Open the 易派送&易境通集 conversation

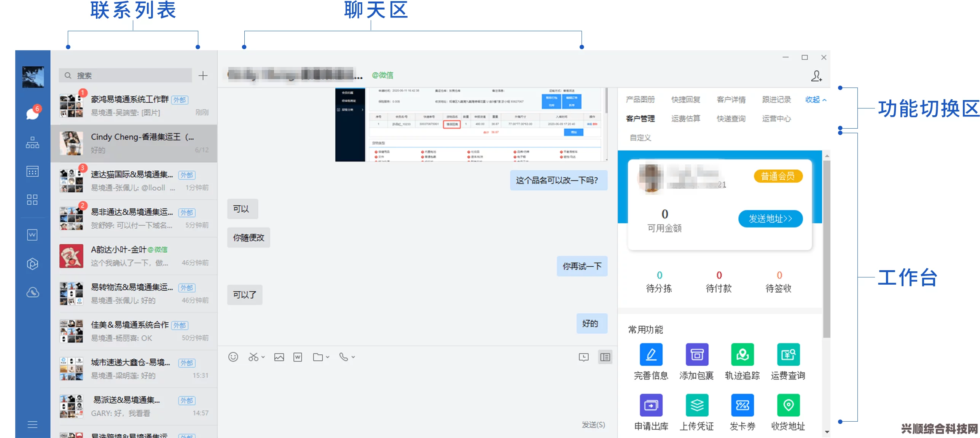pos(134,406)
